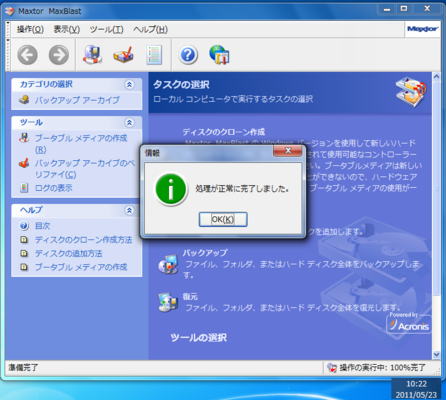Click the MaxBlast title bar app icon

click(10, 11)
